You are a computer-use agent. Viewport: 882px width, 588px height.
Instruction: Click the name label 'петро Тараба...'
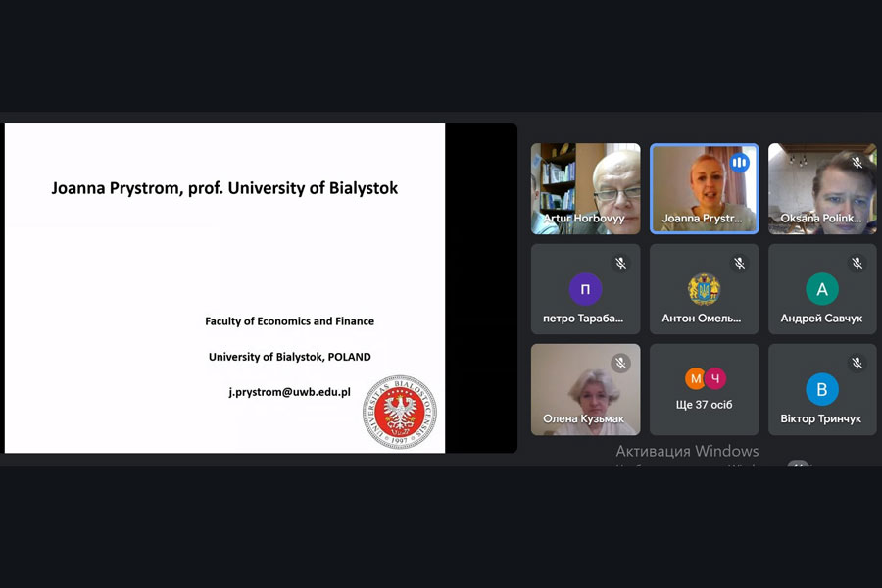[x=583, y=318]
